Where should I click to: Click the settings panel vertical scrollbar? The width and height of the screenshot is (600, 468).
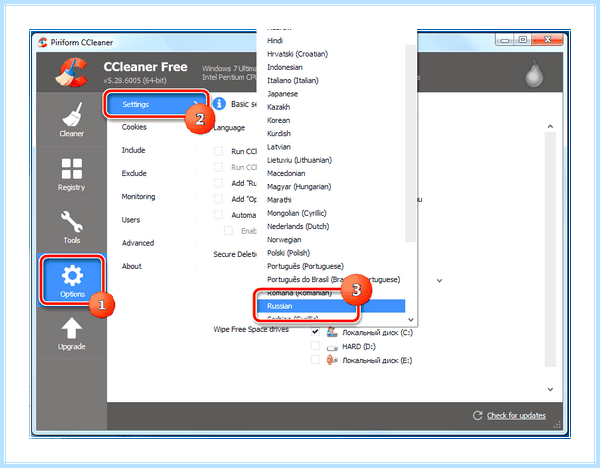click(x=550, y=249)
